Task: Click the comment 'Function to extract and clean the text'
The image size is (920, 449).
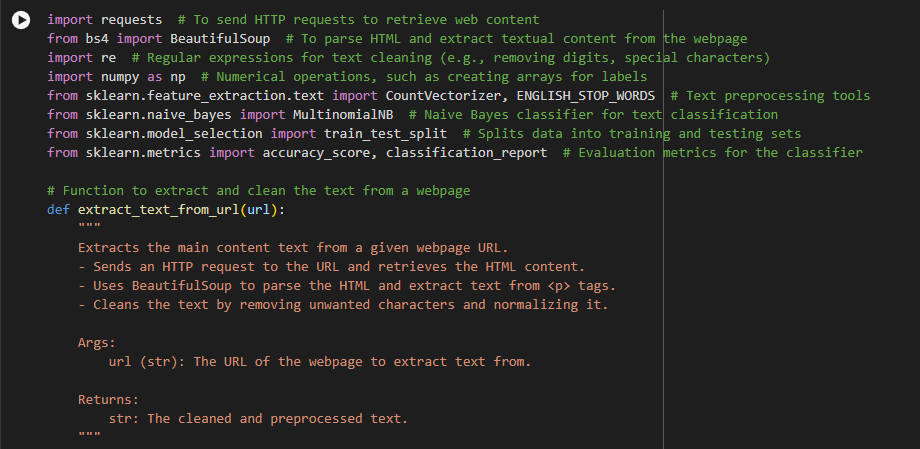Action: pyautogui.click(x=259, y=191)
